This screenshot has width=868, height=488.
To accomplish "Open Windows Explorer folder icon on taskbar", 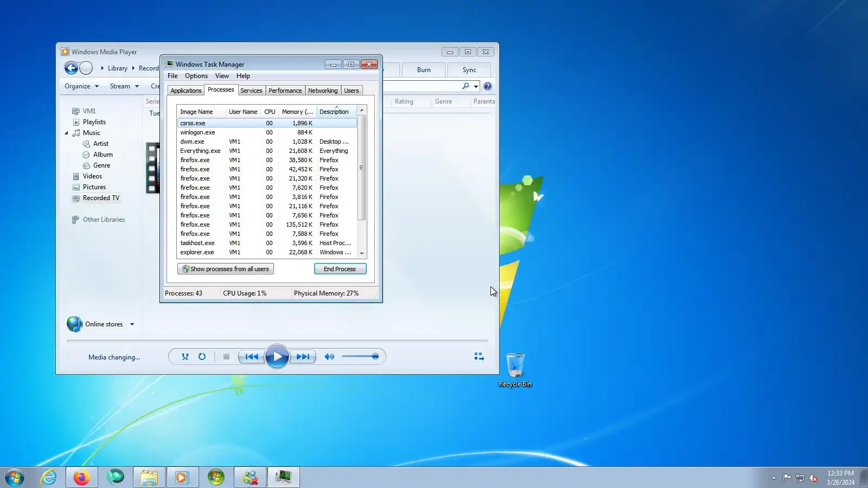I will pos(149,477).
